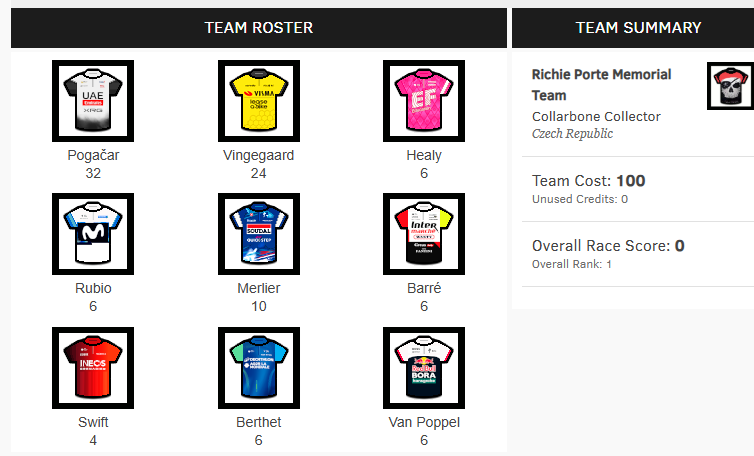Click Barré's Intermarché jersey icon

click(424, 234)
